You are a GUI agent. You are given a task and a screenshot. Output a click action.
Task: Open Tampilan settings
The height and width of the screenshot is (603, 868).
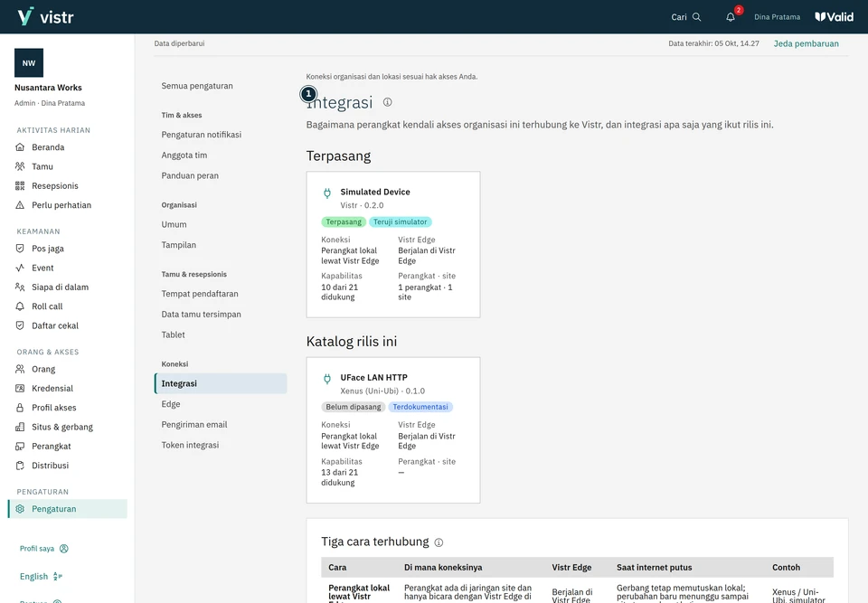click(179, 245)
